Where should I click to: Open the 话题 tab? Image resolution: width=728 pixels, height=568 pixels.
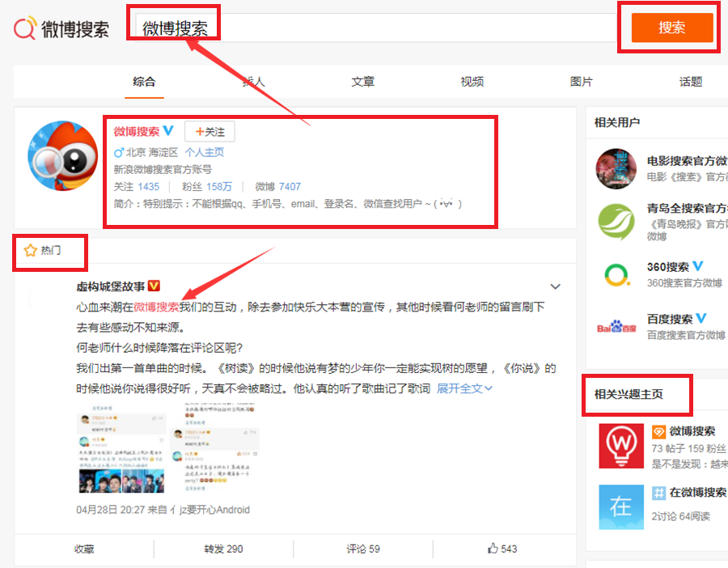[x=691, y=82]
